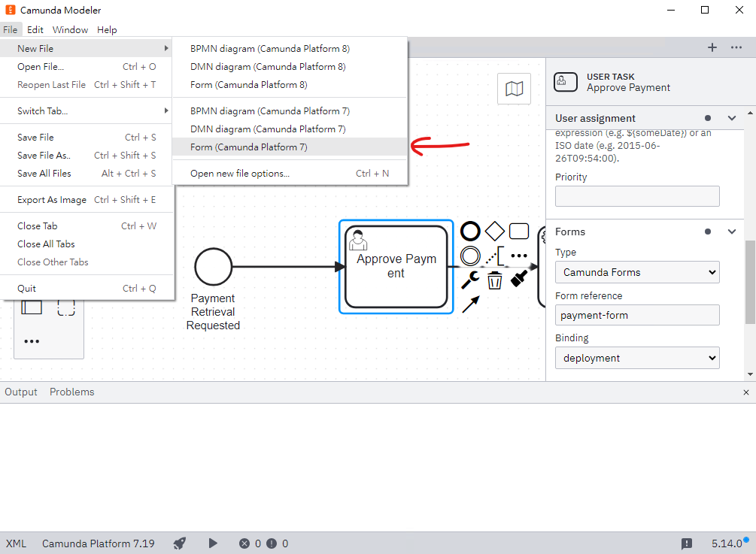Choose DMN diagram (Camunda Platform 8)
This screenshot has height=554, width=756.
(x=290, y=66)
